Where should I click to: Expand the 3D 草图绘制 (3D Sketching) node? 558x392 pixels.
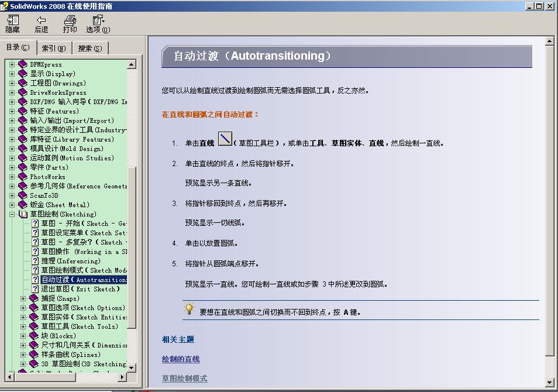click(x=23, y=364)
